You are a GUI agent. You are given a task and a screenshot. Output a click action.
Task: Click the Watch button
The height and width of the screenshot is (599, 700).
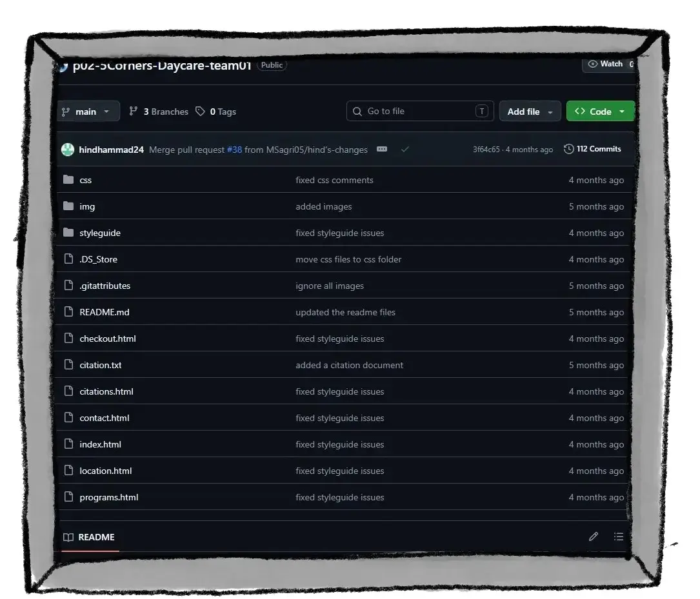pos(608,64)
